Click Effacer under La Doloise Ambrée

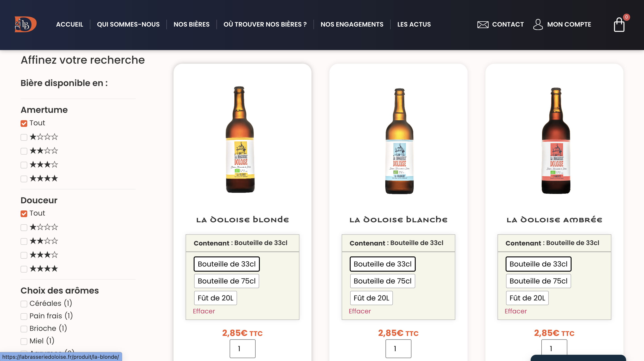coord(515,311)
